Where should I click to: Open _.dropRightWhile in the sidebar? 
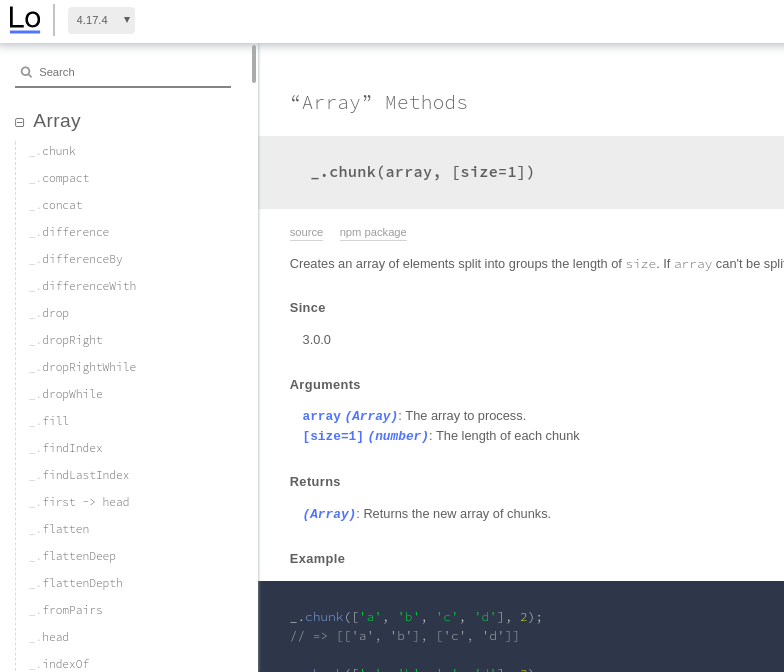82,367
